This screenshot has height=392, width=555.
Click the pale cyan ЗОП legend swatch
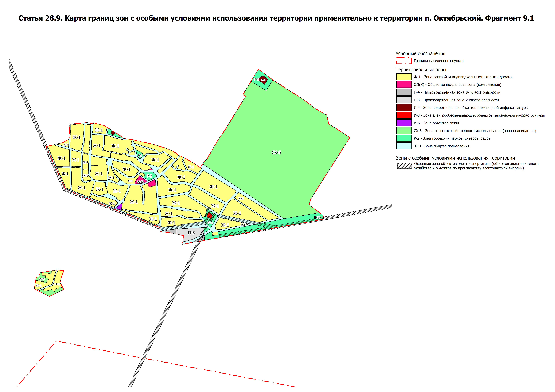coord(404,146)
